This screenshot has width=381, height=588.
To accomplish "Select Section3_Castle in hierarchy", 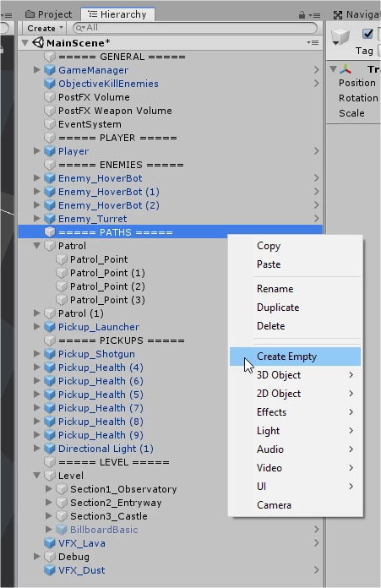I will pyautogui.click(x=109, y=516).
